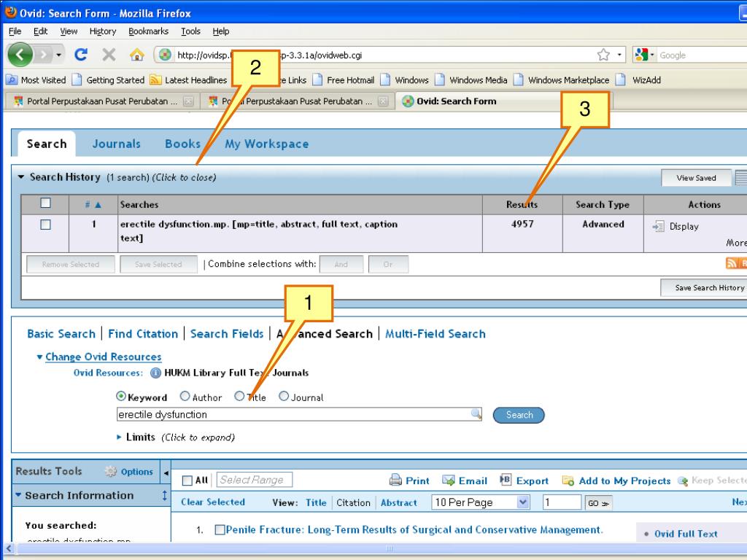The width and height of the screenshot is (747, 560).
Task: Click the View Saved button
Action: 696,178
